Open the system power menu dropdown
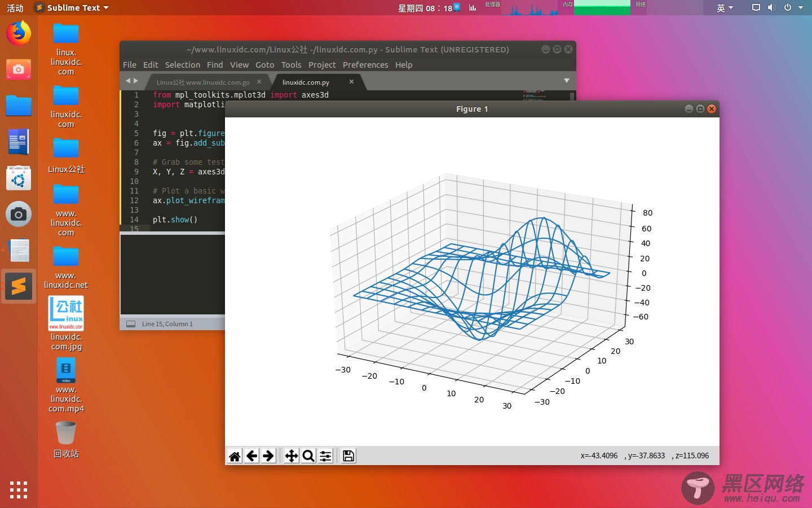Viewport: 812px width, 508px height. 793,7
